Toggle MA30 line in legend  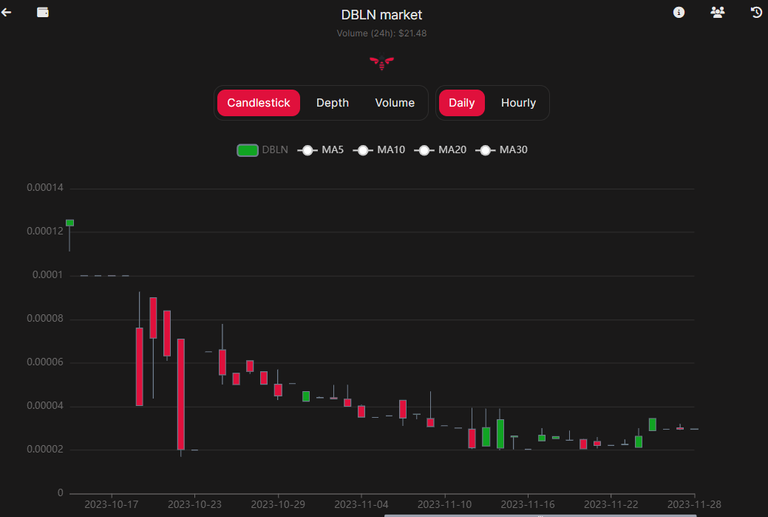pos(502,150)
